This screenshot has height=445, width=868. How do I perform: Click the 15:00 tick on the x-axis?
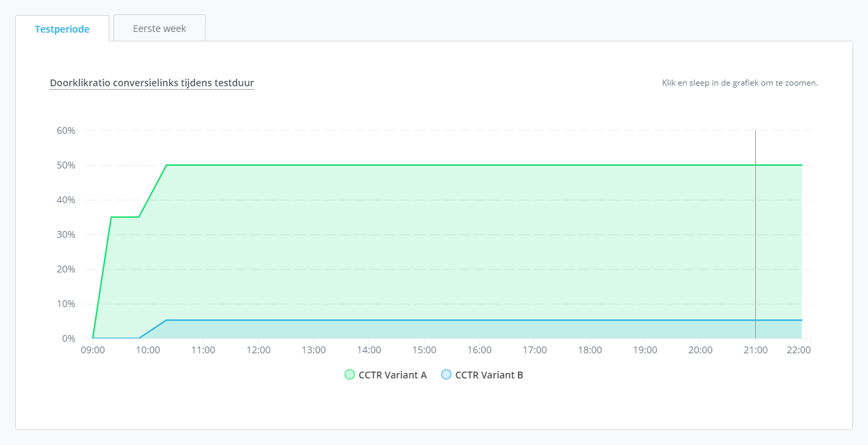424,350
